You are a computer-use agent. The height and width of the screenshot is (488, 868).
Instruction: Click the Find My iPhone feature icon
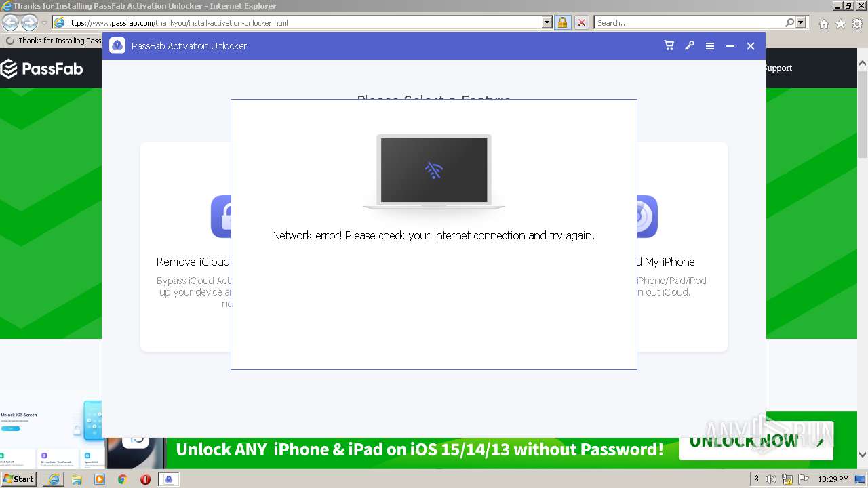(x=647, y=216)
